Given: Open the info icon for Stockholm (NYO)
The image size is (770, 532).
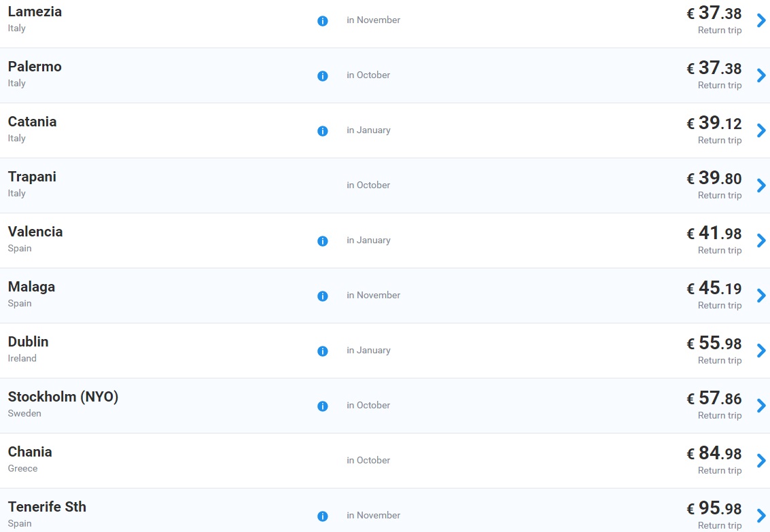Looking at the screenshot, I should pyautogui.click(x=323, y=406).
